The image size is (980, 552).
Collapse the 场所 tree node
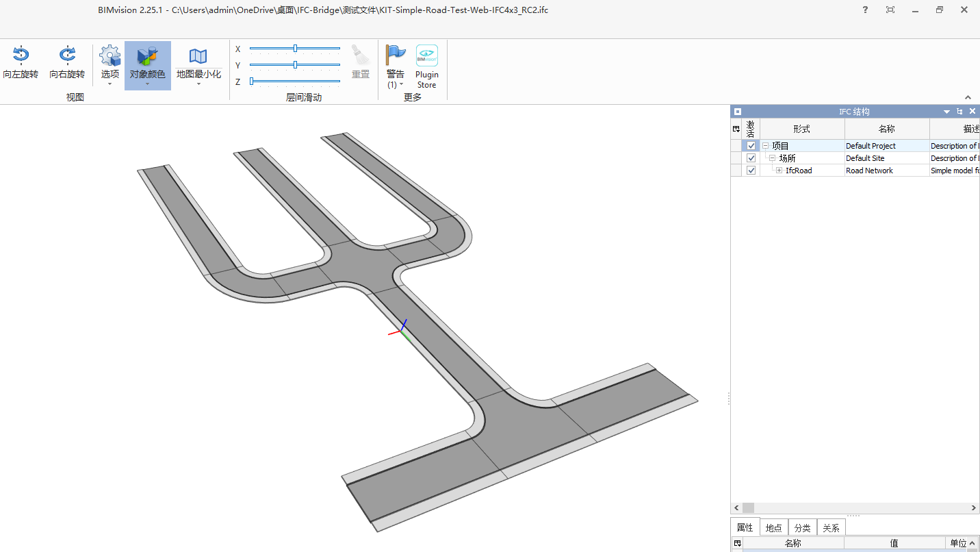tap(773, 158)
